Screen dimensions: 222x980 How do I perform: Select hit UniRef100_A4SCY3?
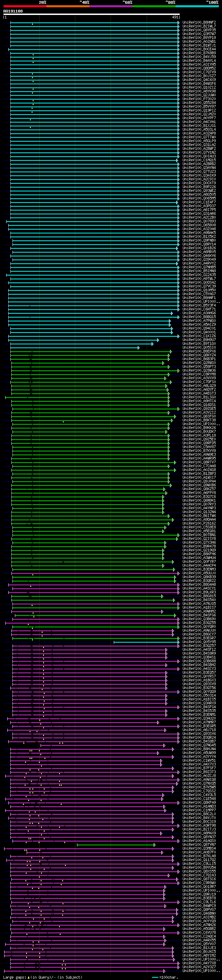click(199, 669)
